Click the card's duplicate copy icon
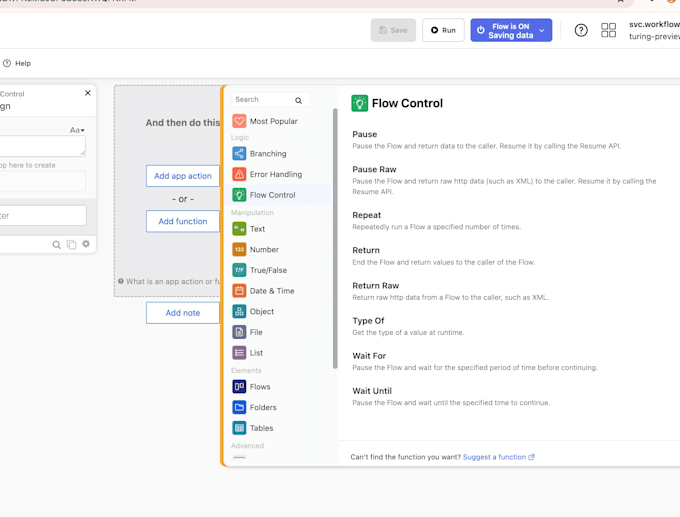Screen dimensions: 680x517 pyautogui.click(x=71, y=245)
